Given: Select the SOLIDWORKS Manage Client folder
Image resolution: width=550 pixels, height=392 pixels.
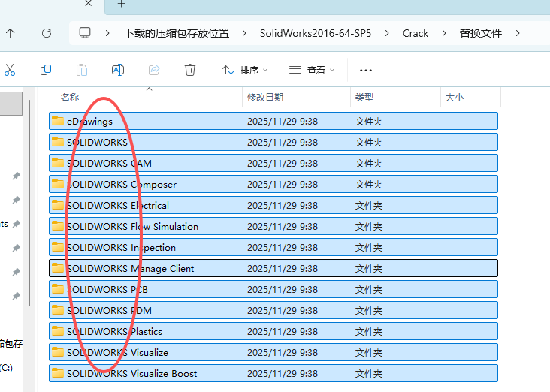Looking at the screenshot, I should [x=273, y=269].
